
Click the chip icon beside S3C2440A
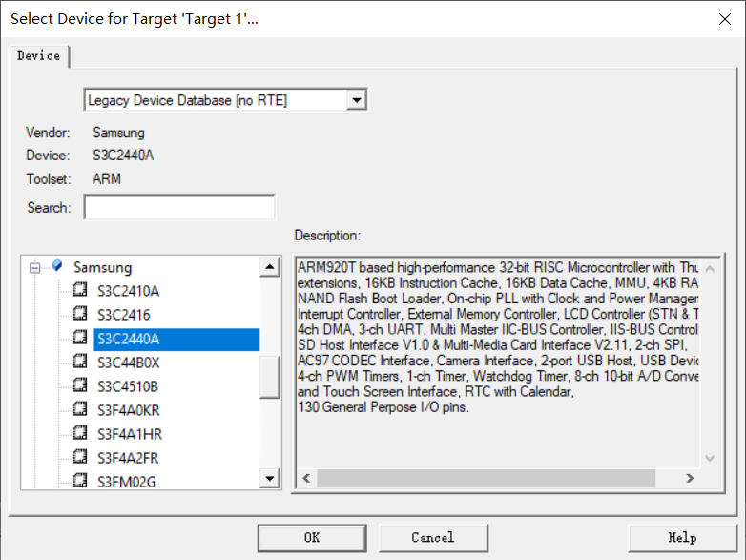pyautogui.click(x=79, y=337)
